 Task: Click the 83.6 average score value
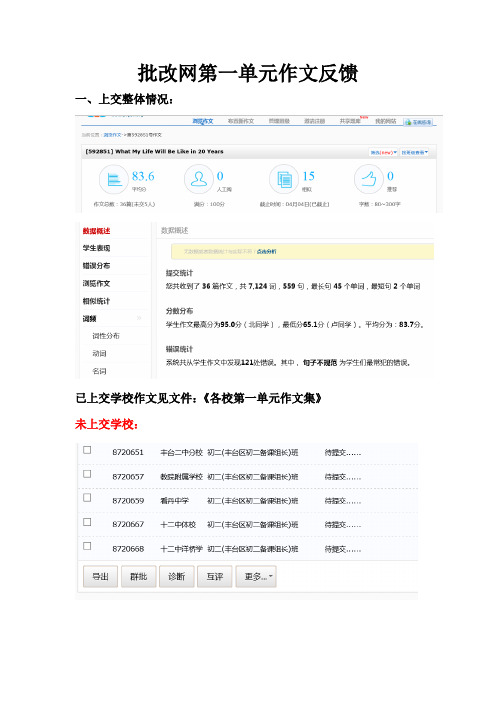tap(143, 176)
